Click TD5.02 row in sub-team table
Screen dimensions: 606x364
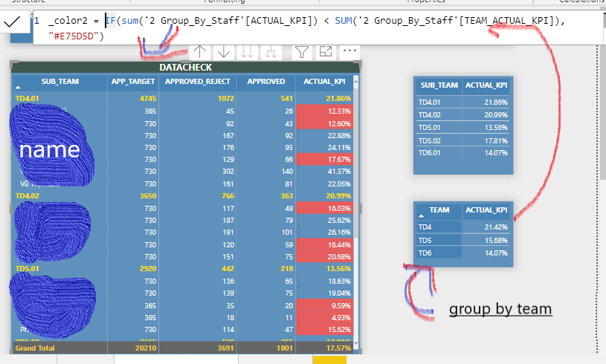tap(463, 140)
